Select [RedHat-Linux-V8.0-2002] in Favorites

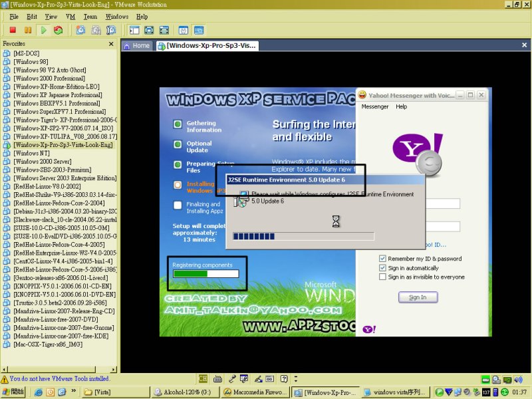click(x=47, y=186)
